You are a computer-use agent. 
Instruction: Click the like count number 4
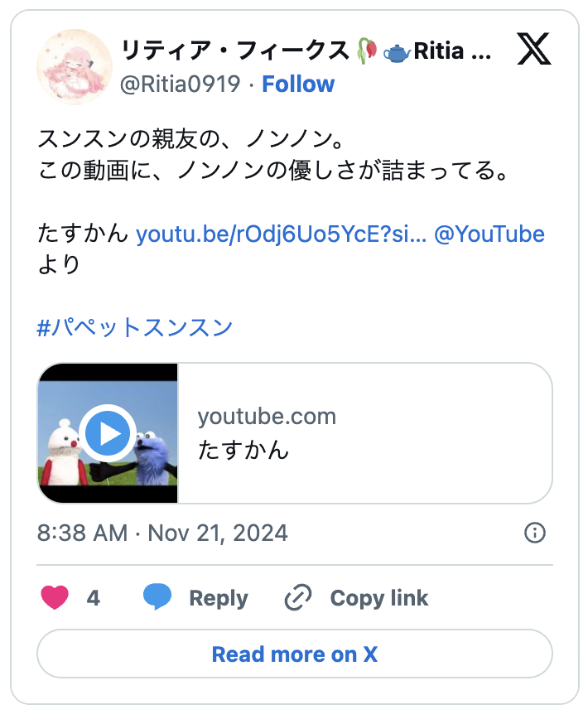(x=94, y=598)
